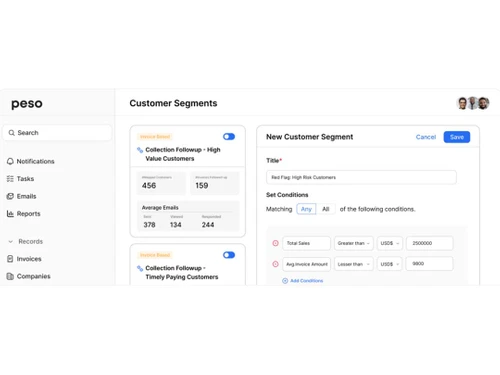The width and height of the screenshot is (500, 375).
Task: Select the Any matching option
Action: (x=306, y=209)
